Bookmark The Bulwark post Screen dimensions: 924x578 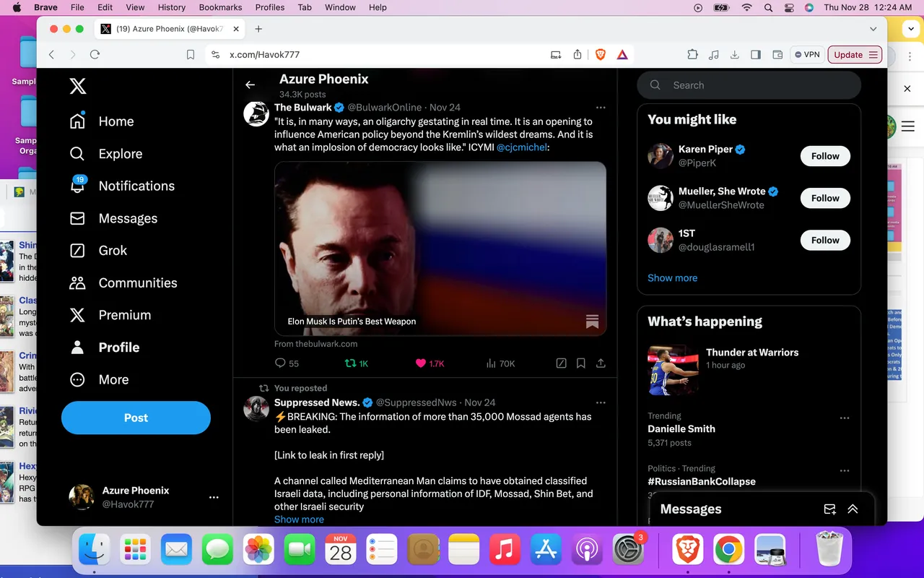tap(580, 363)
